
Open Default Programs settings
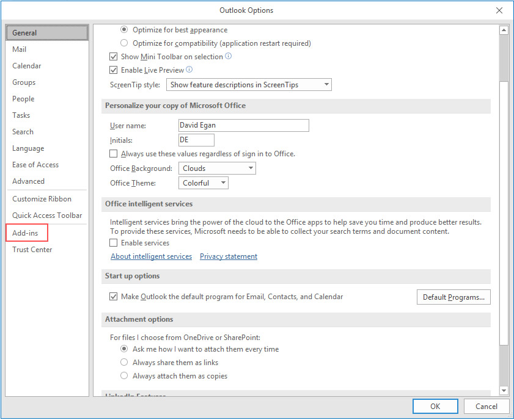453,297
